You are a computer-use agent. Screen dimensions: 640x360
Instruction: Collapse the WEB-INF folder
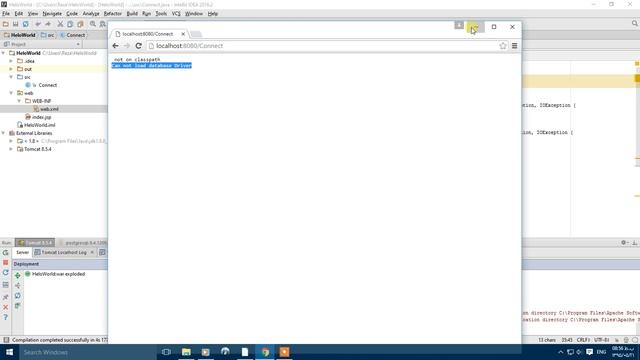click(x=19, y=101)
